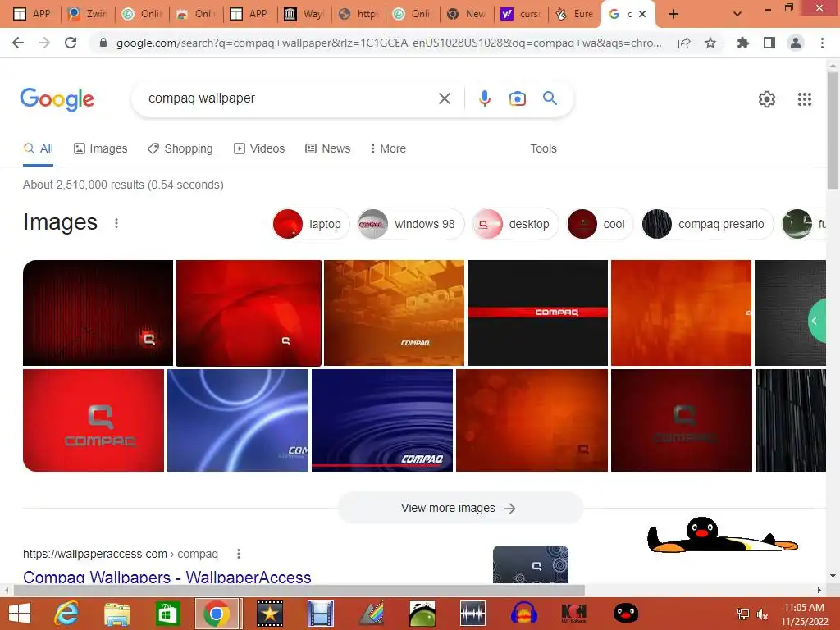Viewport: 840px width, 630px height.
Task: Select the All results tab
Action: coord(38,148)
